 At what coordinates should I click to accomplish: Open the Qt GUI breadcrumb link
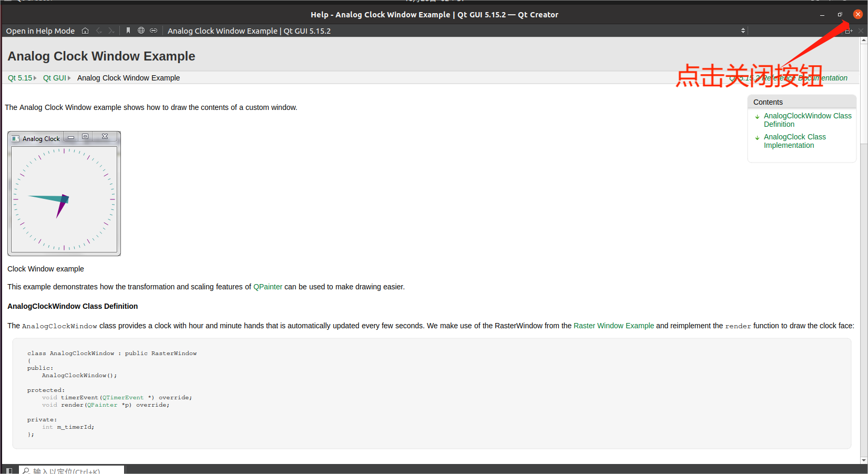55,78
